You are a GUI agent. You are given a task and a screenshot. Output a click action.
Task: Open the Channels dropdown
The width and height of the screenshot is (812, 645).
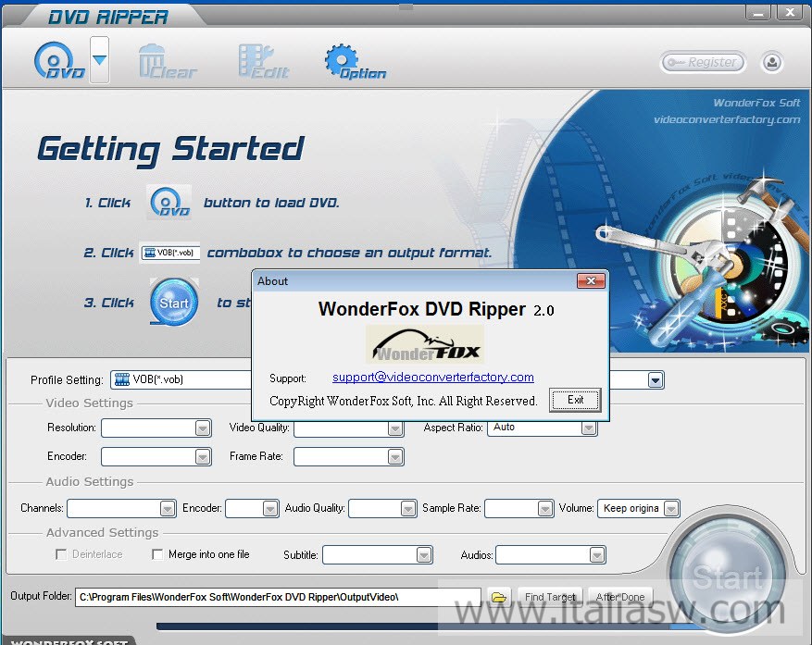pyautogui.click(x=121, y=508)
